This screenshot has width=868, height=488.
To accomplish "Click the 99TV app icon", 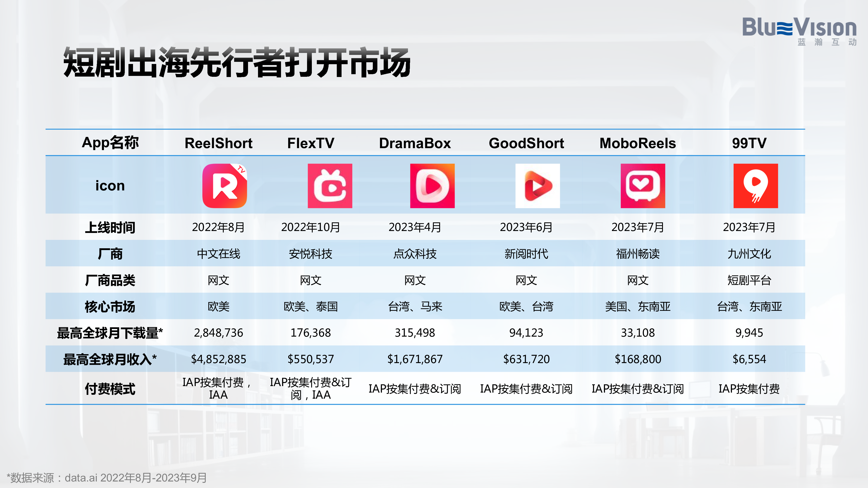I will (x=756, y=186).
